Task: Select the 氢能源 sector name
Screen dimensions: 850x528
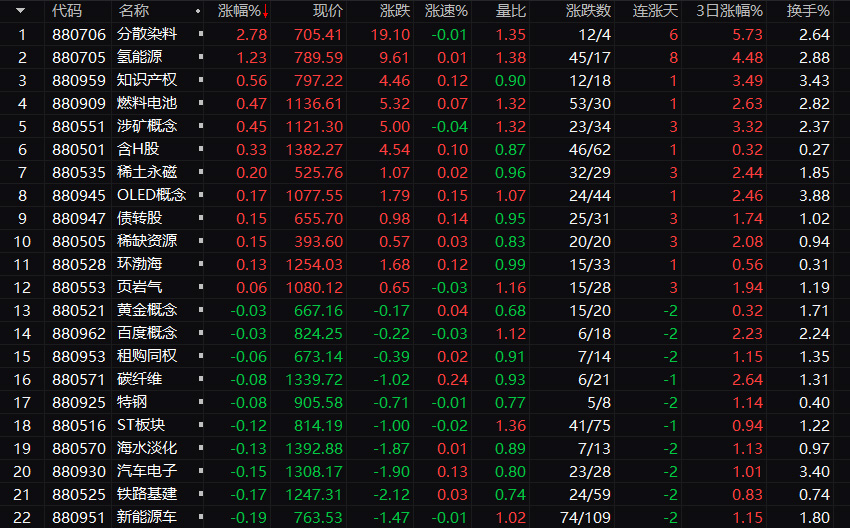Action: [x=139, y=57]
